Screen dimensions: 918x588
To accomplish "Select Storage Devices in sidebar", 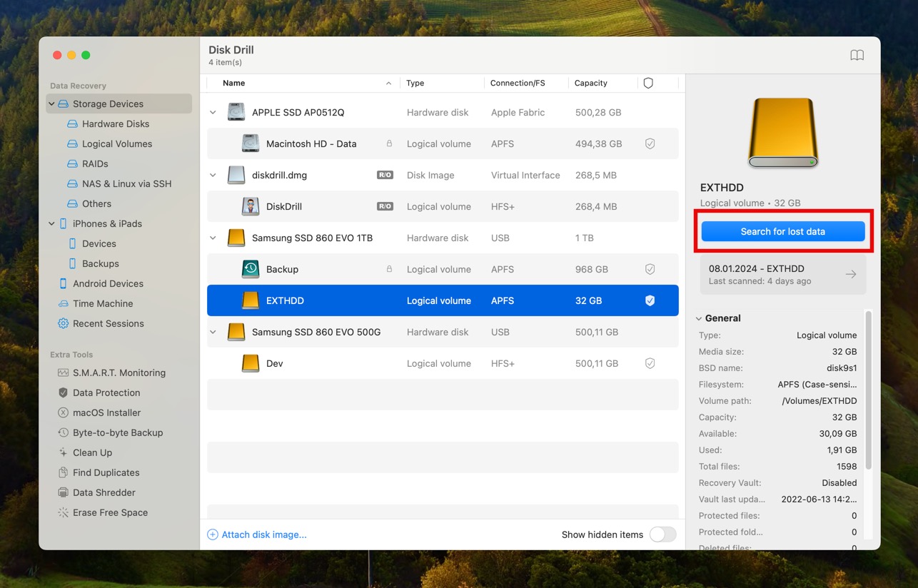I will click(x=119, y=103).
